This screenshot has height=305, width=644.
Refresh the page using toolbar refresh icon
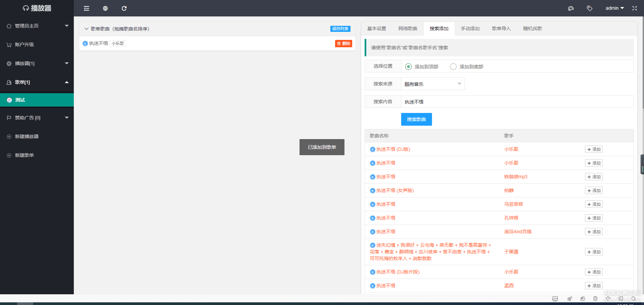(124, 8)
